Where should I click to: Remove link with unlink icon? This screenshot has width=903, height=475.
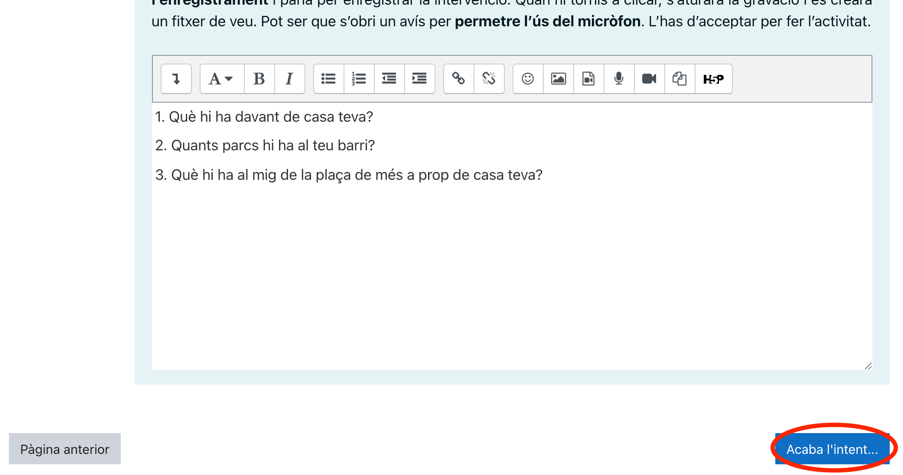[488, 79]
